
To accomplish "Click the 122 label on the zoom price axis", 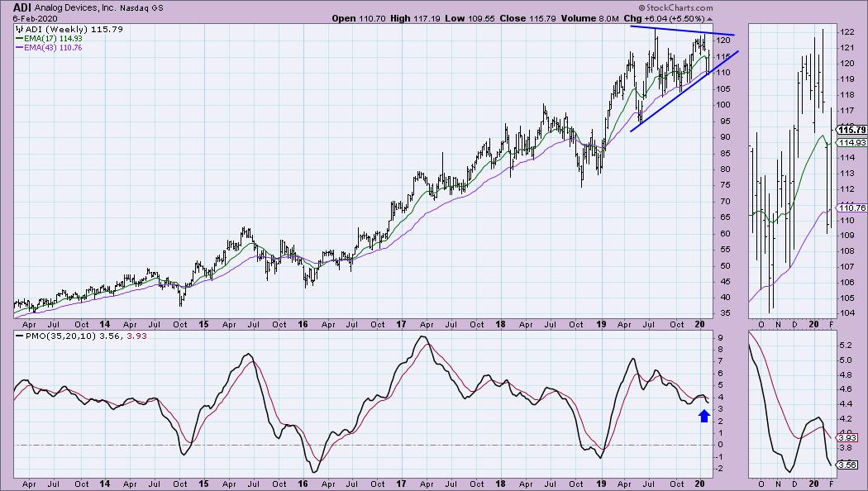I will [847, 32].
